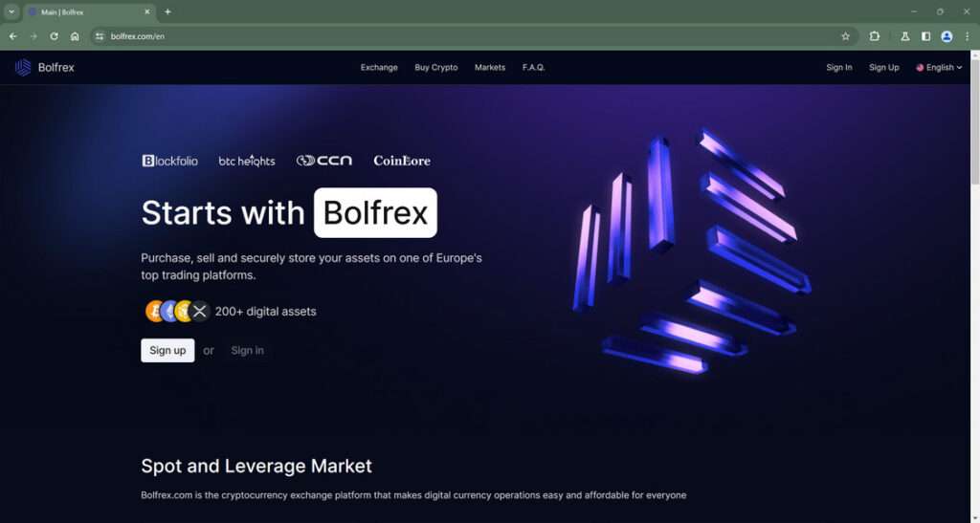Open the Markets menu item
Screen dimensions: 980x523
489,67
